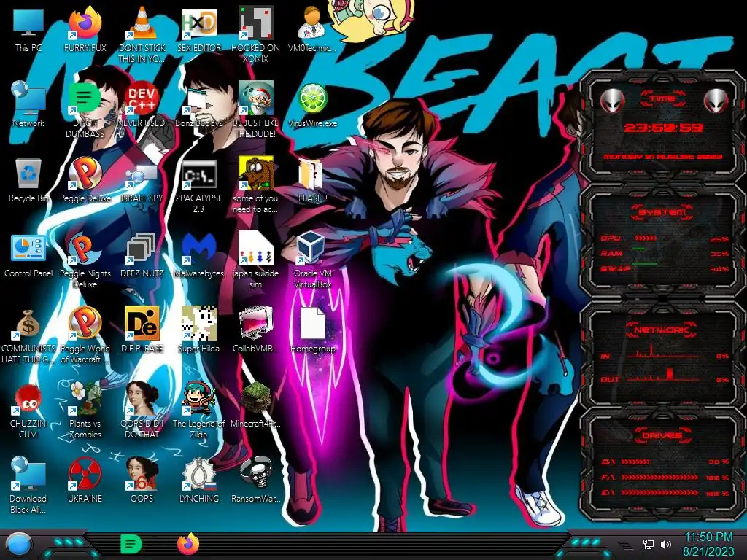Image resolution: width=747 pixels, height=560 pixels.
Task: Open the Start orb on the taskbar
Action: tap(18, 544)
